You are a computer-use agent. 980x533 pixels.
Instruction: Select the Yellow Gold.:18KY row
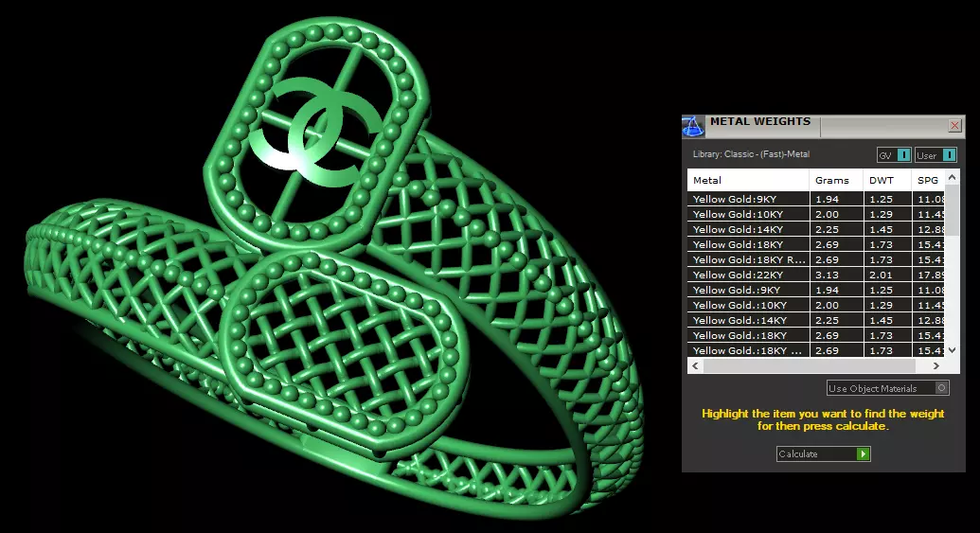[815, 335]
